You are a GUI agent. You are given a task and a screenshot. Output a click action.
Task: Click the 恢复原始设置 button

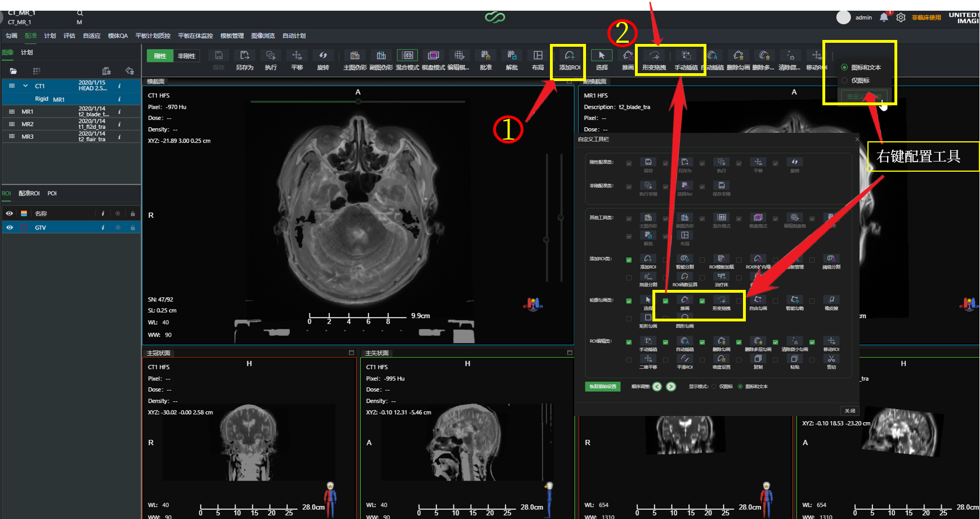coord(603,387)
